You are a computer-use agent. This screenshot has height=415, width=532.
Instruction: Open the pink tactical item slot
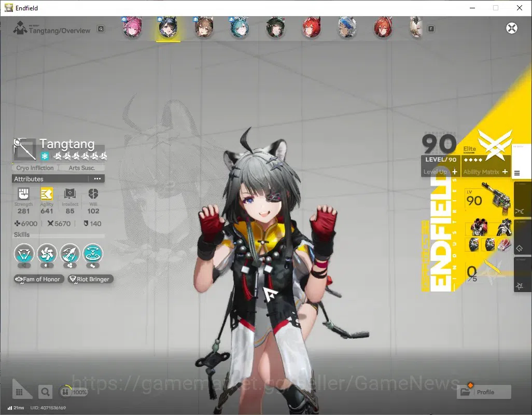[x=504, y=244]
